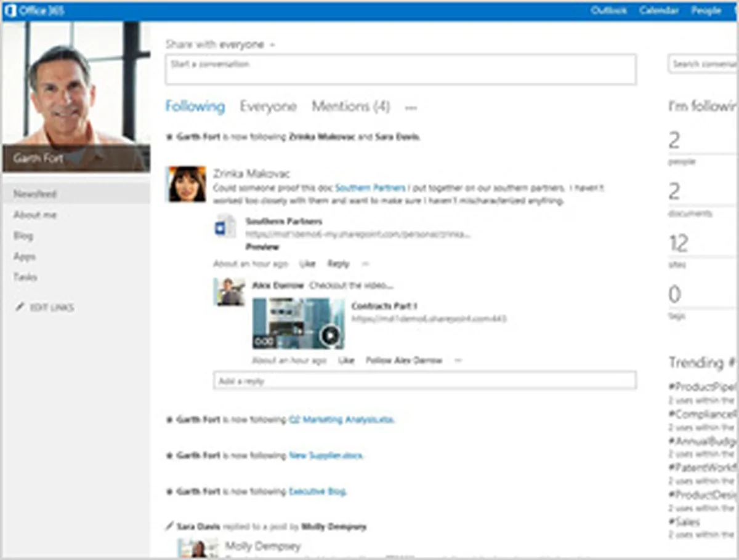The image size is (739, 560).
Task: Click the 2 documents following count
Action: pyautogui.click(x=674, y=192)
